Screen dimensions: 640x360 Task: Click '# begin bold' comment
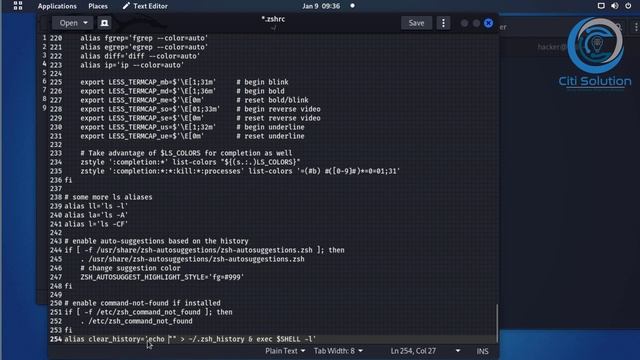[260, 91]
